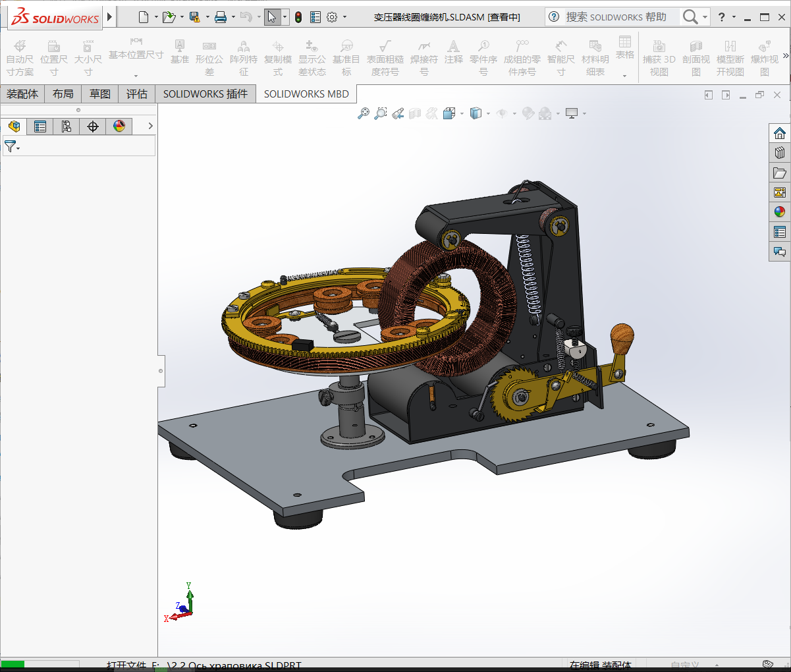Click the left panel collapse handle
The height and width of the screenshot is (672, 791).
pos(160,371)
